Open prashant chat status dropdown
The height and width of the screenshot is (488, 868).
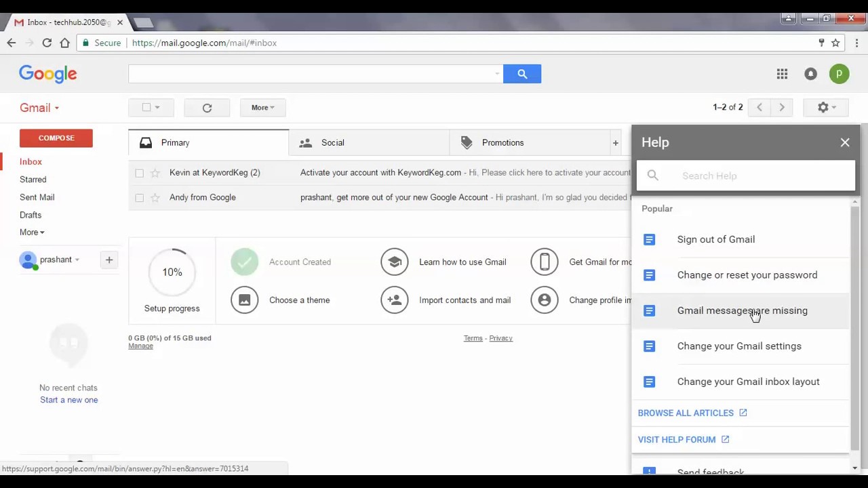(77, 260)
